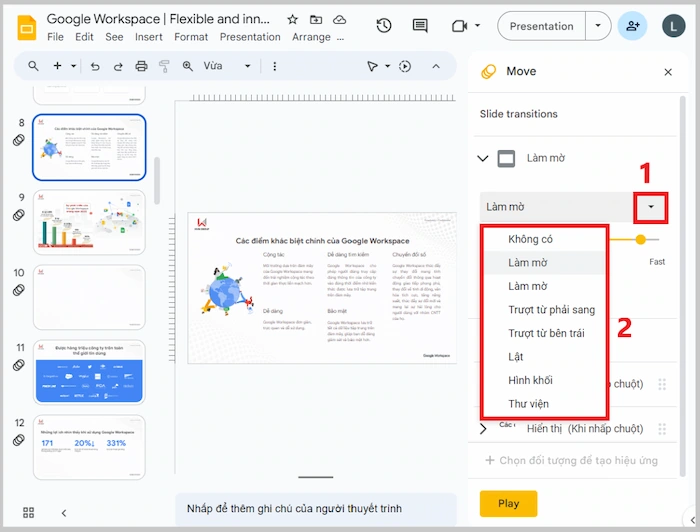Viewport: 700px width, 532px height.
Task: Open the File menu
Action: (55, 37)
